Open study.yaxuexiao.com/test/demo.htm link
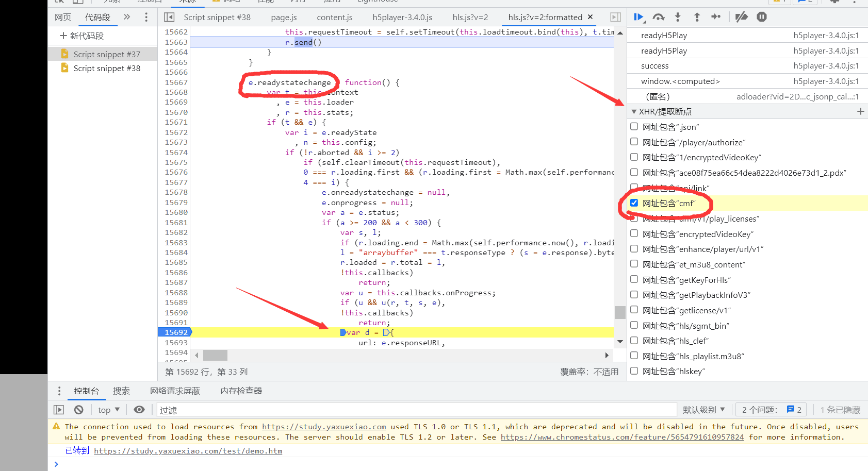This screenshot has width=868, height=471. pyautogui.click(x=188, y=451)
